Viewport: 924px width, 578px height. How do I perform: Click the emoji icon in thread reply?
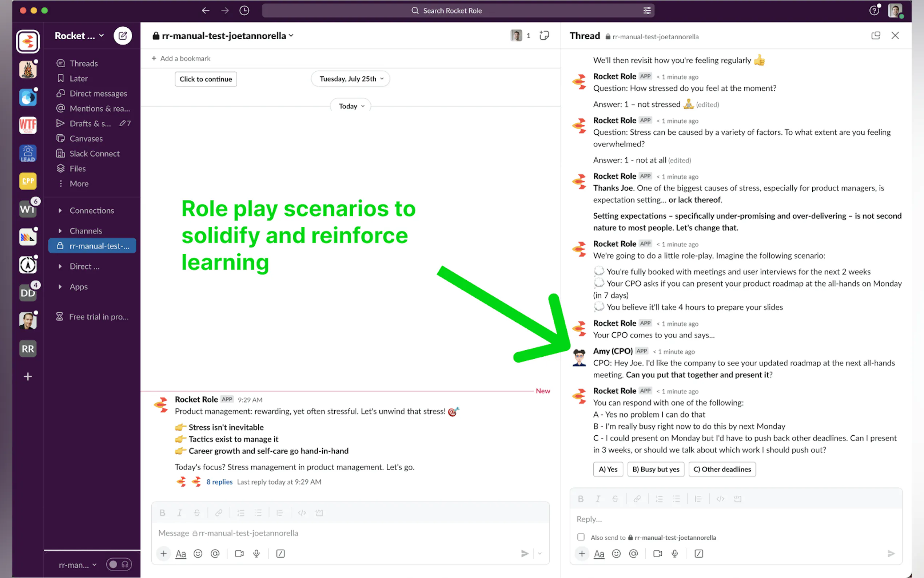pos(616,554)
